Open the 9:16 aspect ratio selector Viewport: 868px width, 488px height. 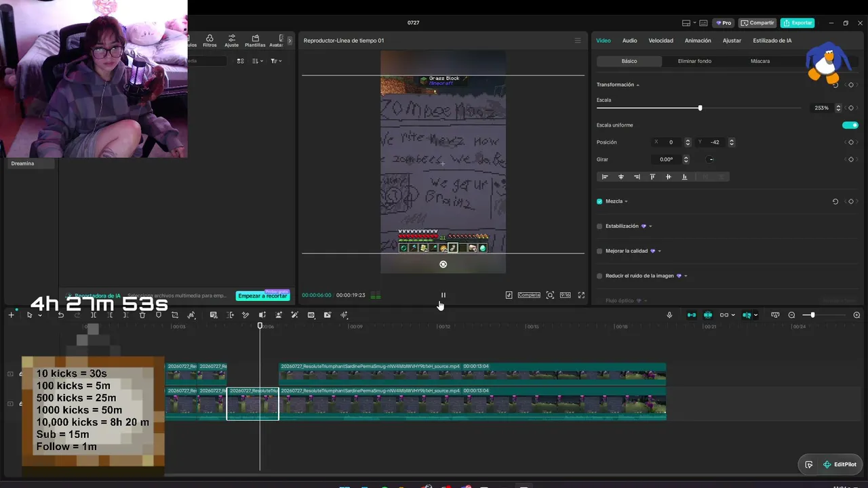[x=565, y=296]
